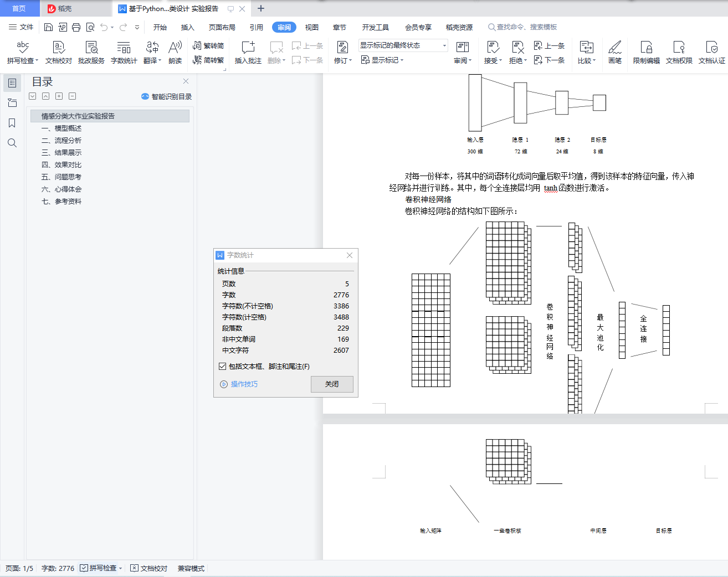Convert text with 简转繁

208,60
